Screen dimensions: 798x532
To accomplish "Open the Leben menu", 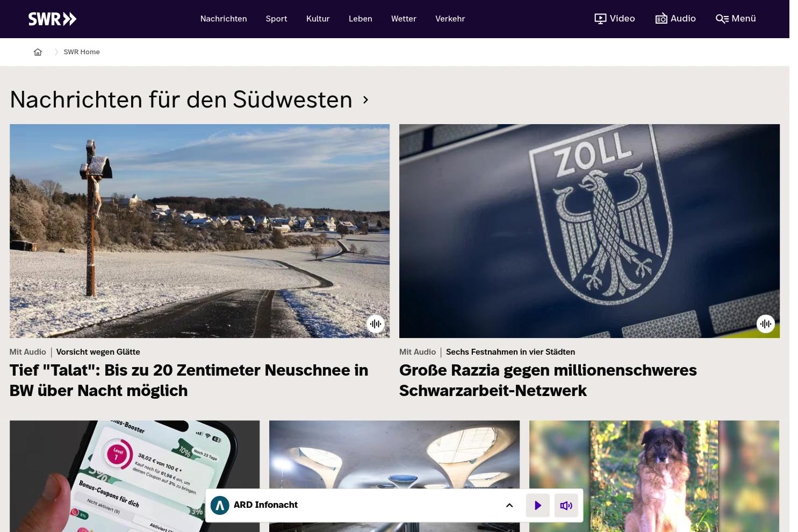I will [x=360, y=19].
